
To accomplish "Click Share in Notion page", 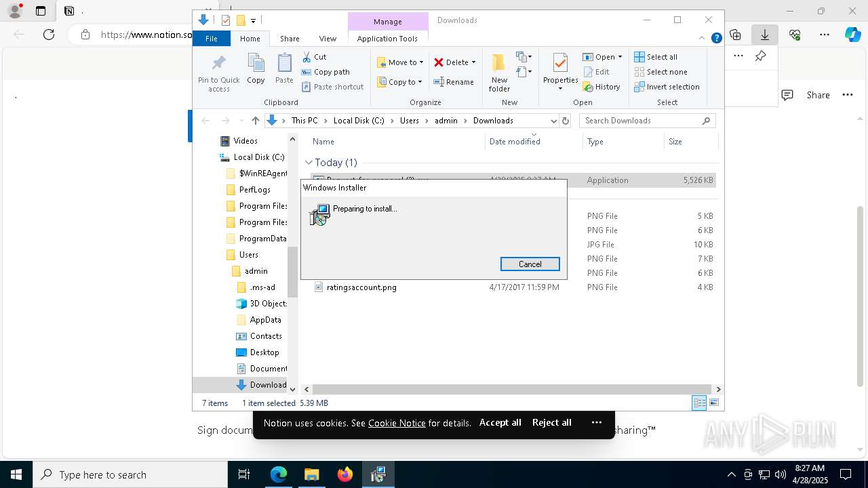I will (x=818, y=95).
